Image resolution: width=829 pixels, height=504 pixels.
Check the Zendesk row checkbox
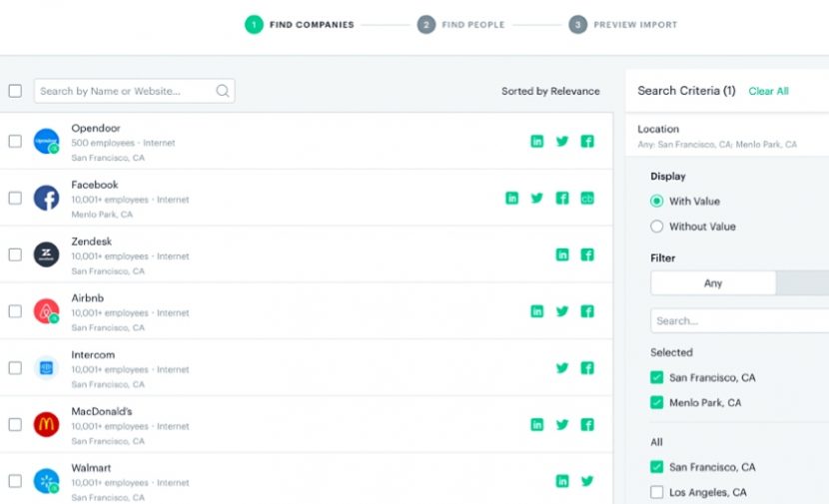pyautogui.click(x=15, y=254)
